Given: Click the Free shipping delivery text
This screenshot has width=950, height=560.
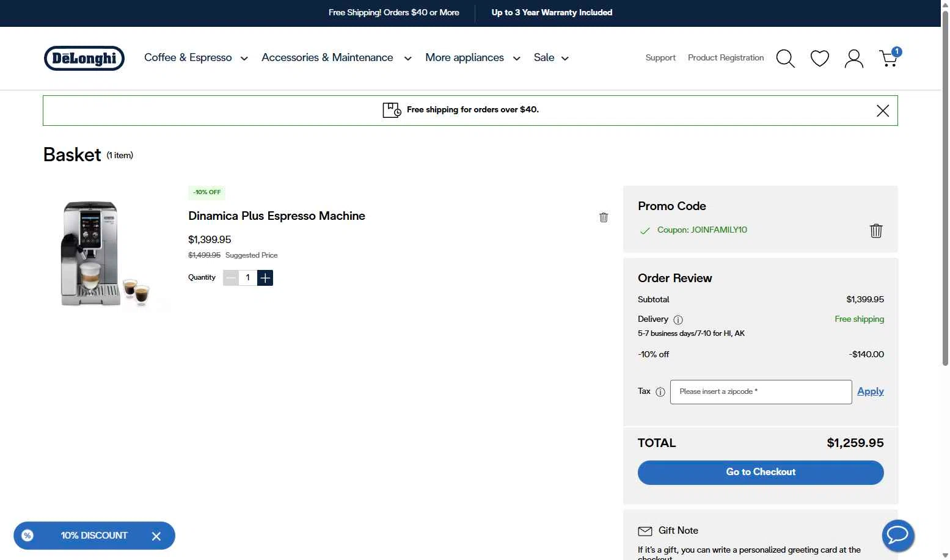Looking at the screenshot, I should (x=860, y=319).
